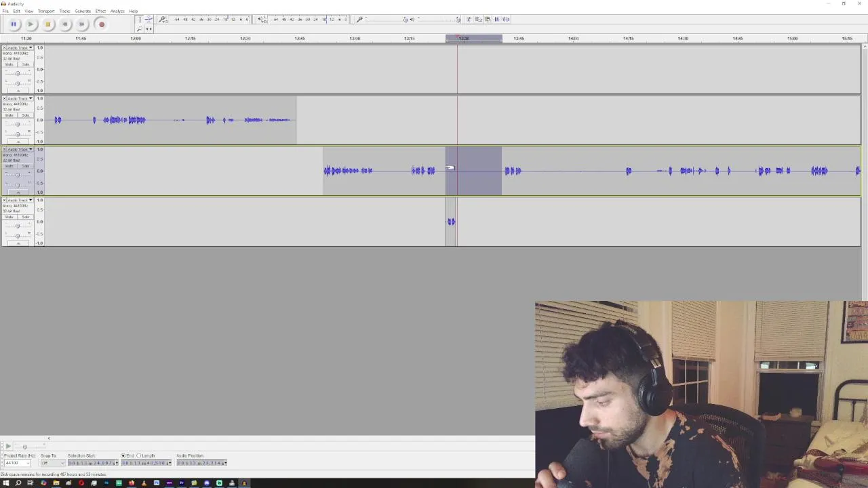
Task: Open the Snap To dropdown
Action: 53,463
